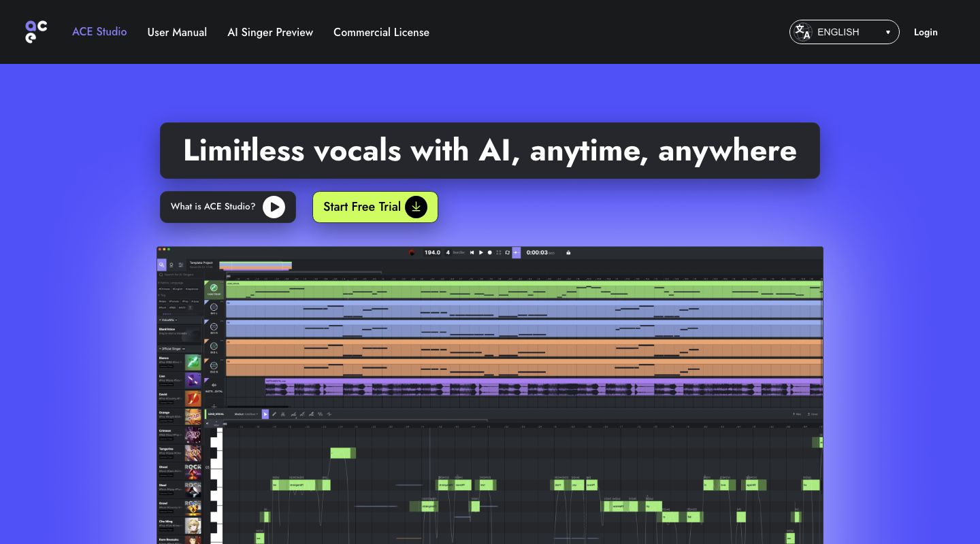Select the David singer thumbnail

193,399
